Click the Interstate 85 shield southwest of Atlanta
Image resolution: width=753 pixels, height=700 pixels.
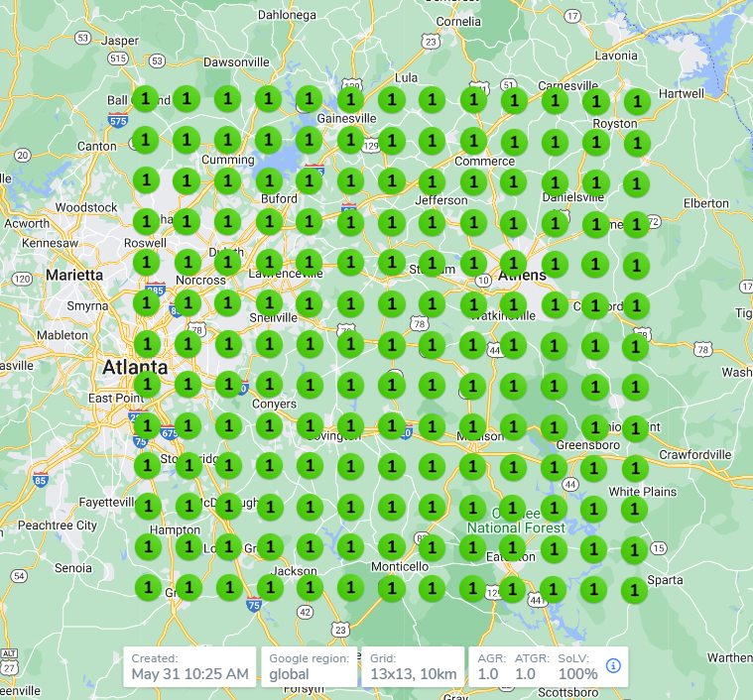click(41, 479)
